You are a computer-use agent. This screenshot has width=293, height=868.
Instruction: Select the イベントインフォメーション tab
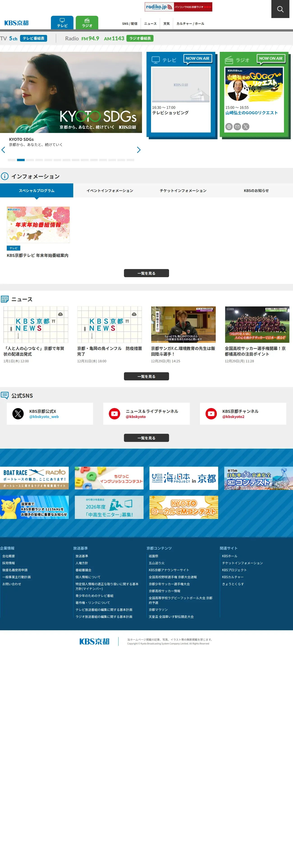(110, 190)
